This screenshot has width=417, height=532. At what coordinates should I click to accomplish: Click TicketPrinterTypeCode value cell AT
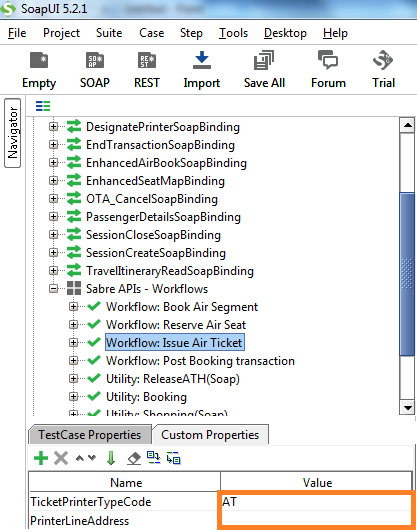coord(315,501)
